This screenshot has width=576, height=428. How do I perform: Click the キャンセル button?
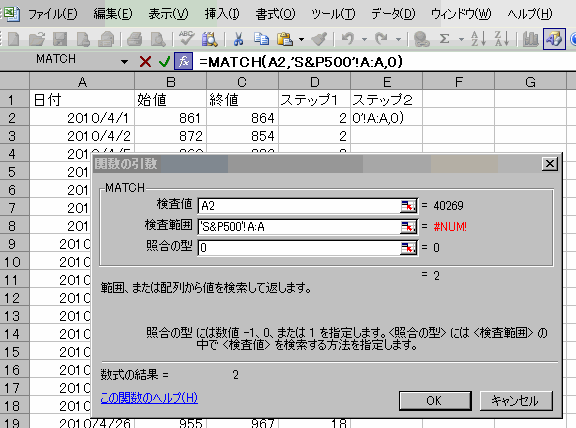click(x=516, y=400)
